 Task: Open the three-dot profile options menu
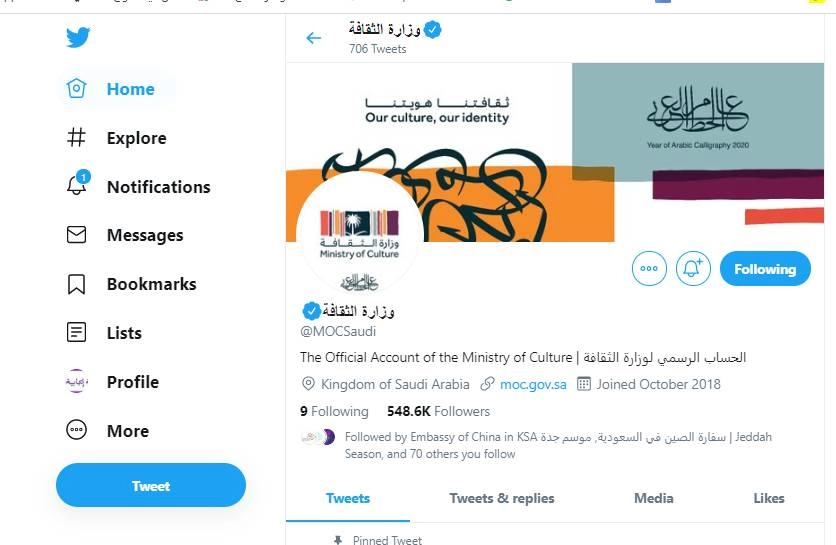pos(649,269)
